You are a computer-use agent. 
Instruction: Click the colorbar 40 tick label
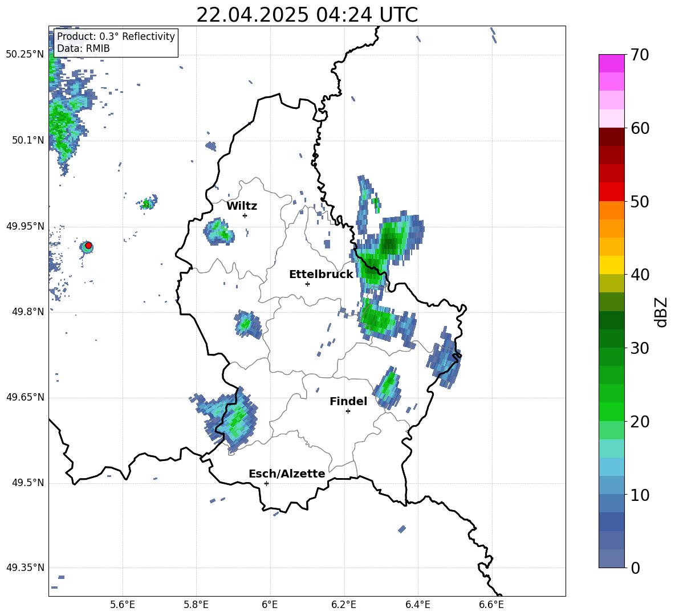tap(640, 275)
